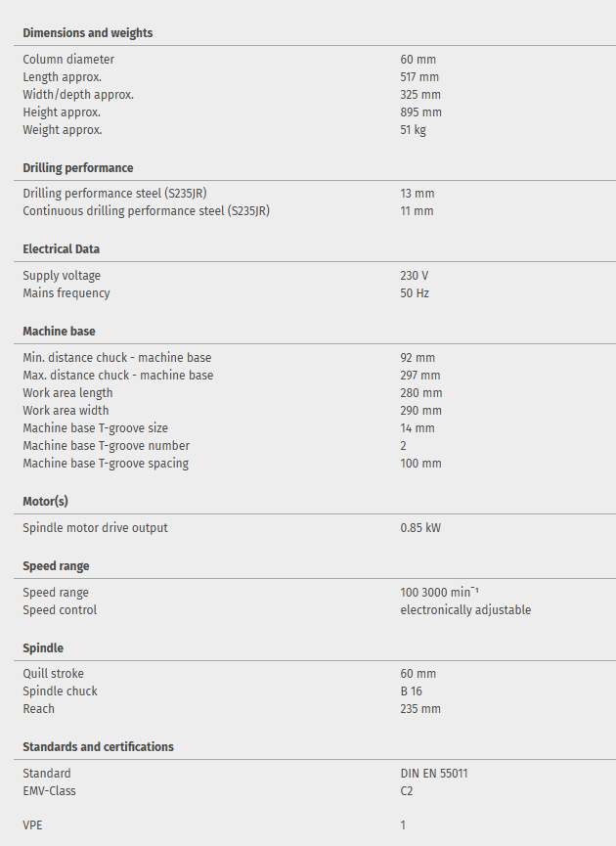
Task: Click the Work area width label
Action: pyautogui.click(x=66, y=411)
